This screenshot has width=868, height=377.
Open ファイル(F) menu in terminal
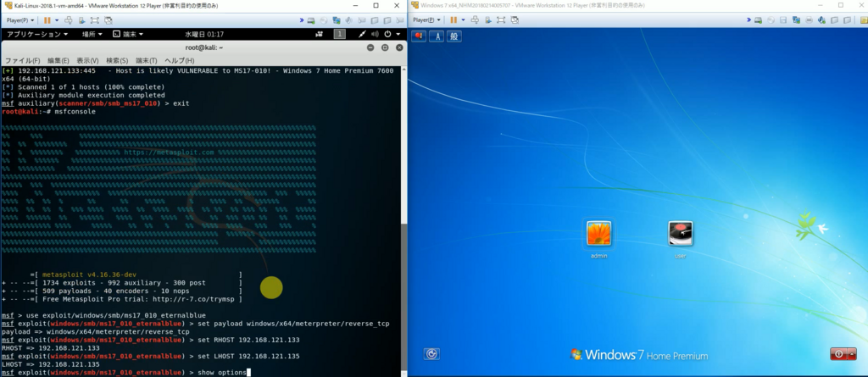(x=22, y=60)
